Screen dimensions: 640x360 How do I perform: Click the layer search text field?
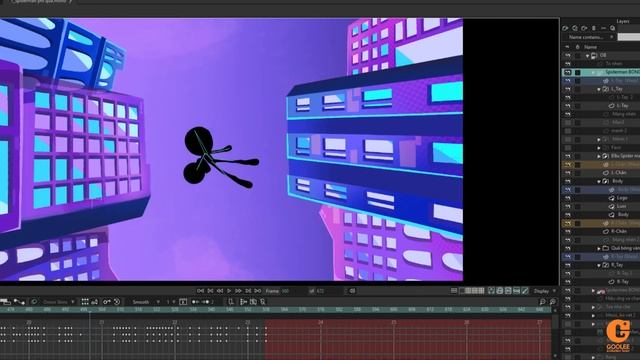[x=629, y=37]
